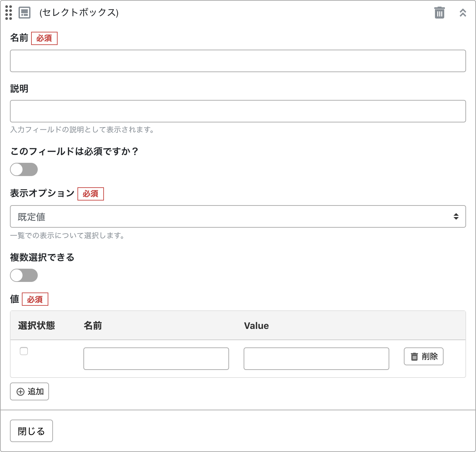The image size is (476, 452).
Task: Open the 表示オプション dropdown showing 既定値
Action: (238, 216)
